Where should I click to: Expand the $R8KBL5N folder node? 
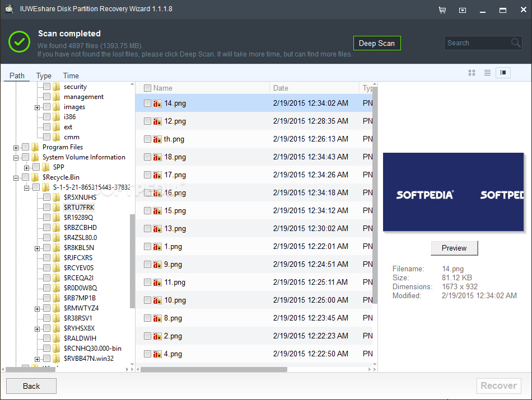coord(38,248)
